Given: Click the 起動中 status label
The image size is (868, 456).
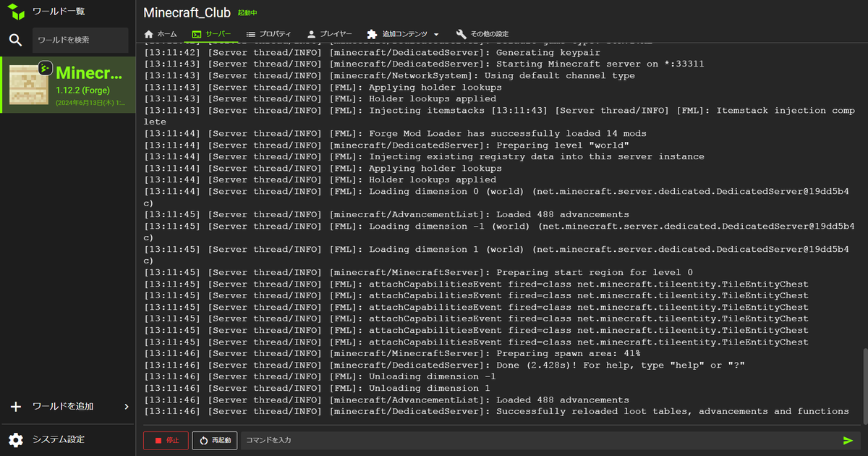Looking at the screenshot, I should coord(247,13).
